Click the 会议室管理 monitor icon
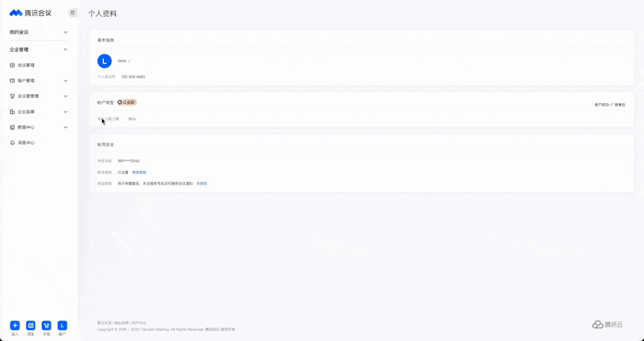Viewport: 644px width, 341px height. coord(13,96)
